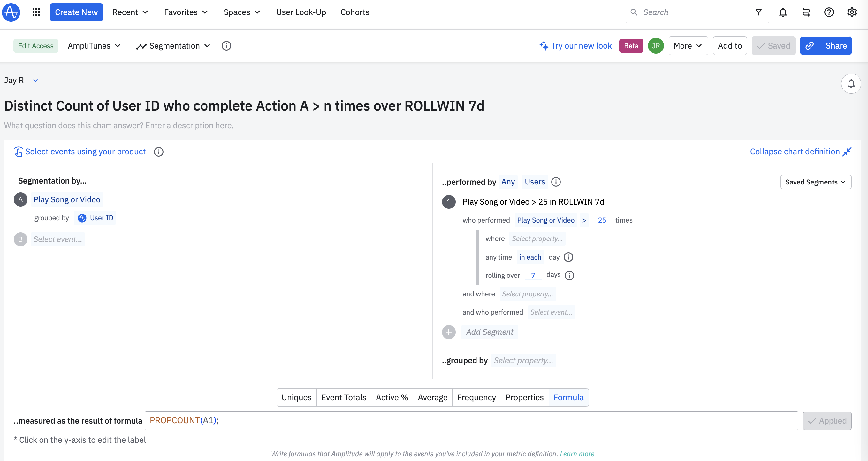Open the notifications bell in top bar
Image resolution: width=868 pixels, height=461 pixels.
pyautogui.click(x=783, y=12)
